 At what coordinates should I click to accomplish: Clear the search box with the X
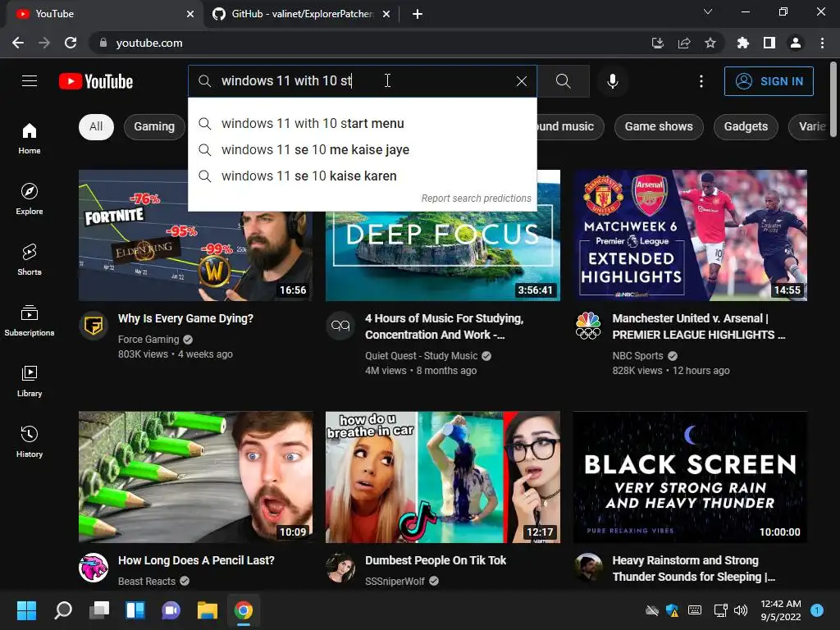tap(521, 81)
